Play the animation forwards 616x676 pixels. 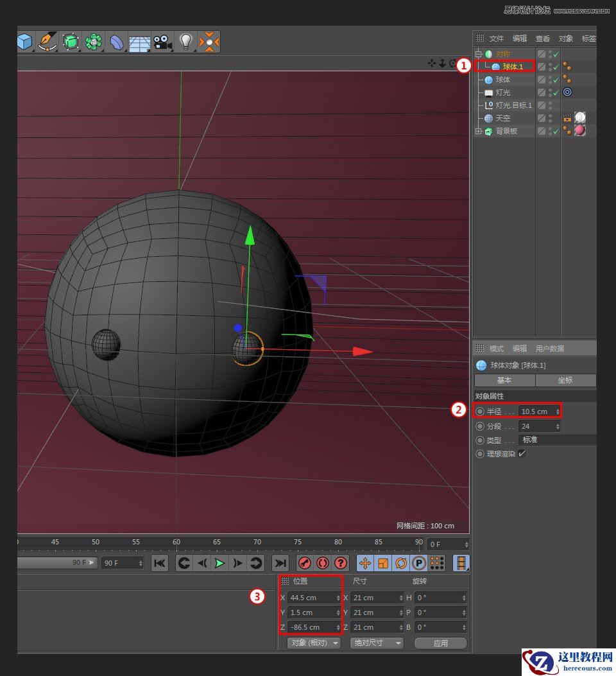coord(219,563)
